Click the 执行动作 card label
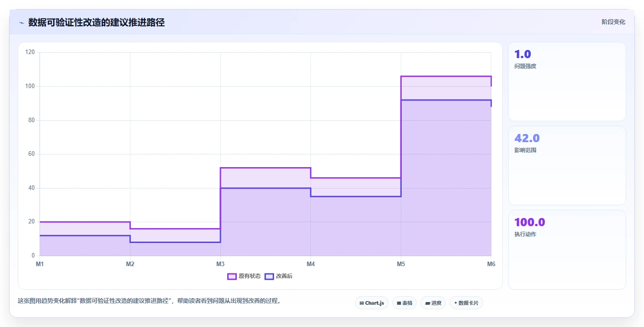This screenshot has height=327, width=644. tap(525, 234)
